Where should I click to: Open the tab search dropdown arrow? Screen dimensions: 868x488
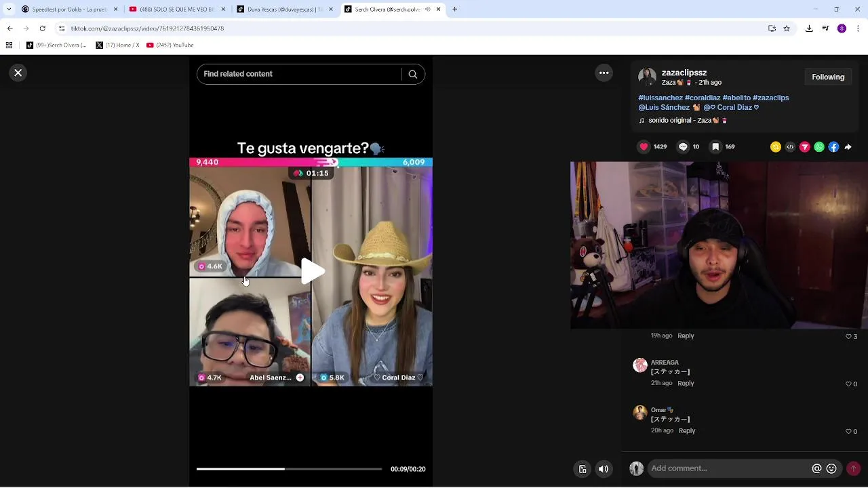(x=8, y=9)
